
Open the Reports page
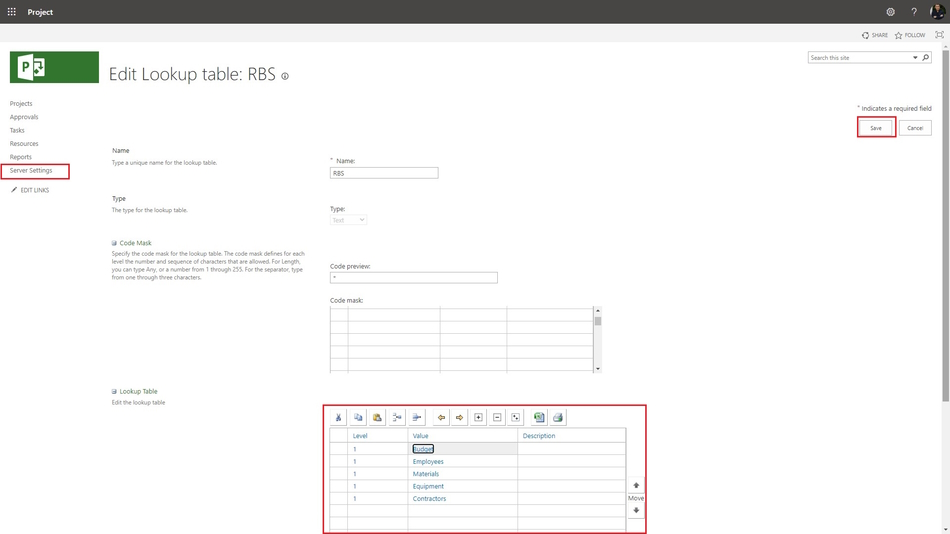21,157
